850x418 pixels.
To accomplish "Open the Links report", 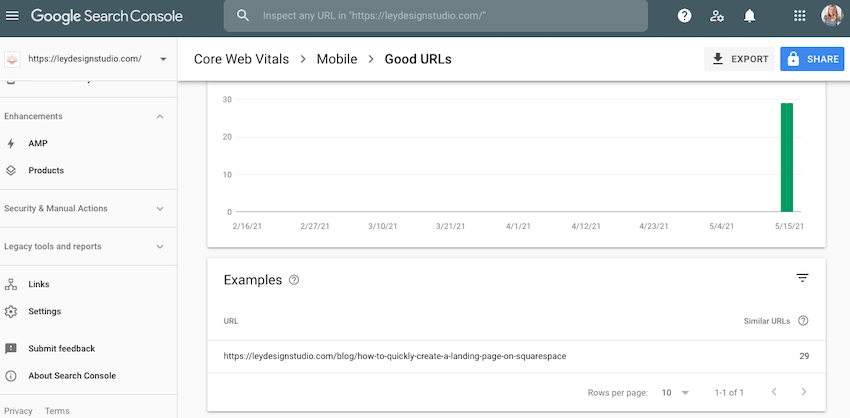I will (x=39, y=284).
